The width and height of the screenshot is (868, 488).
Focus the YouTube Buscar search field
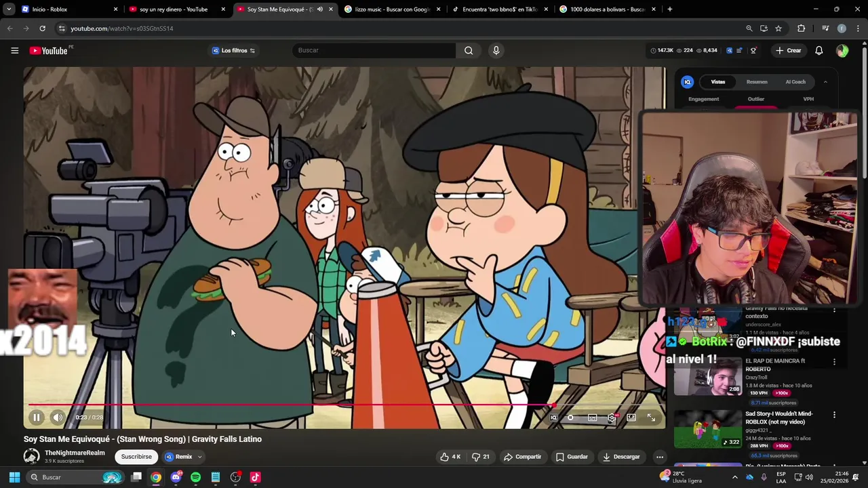(374, 50)
